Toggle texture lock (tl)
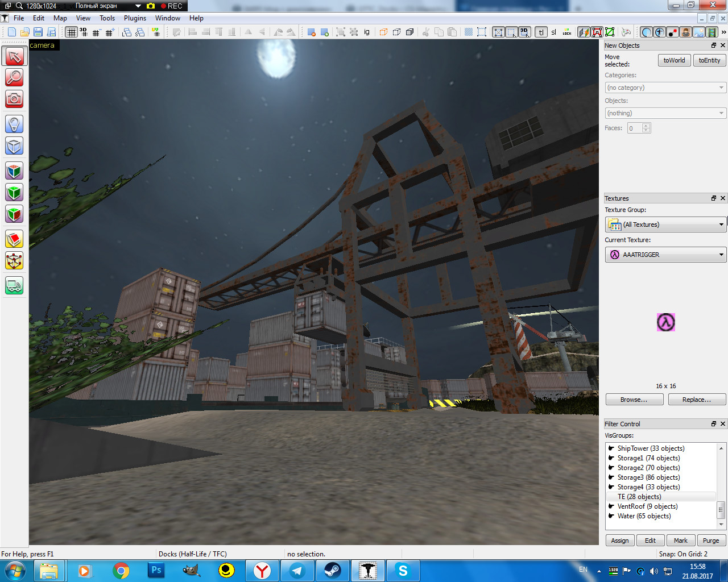The image size is (728, 582). [541, 32]
